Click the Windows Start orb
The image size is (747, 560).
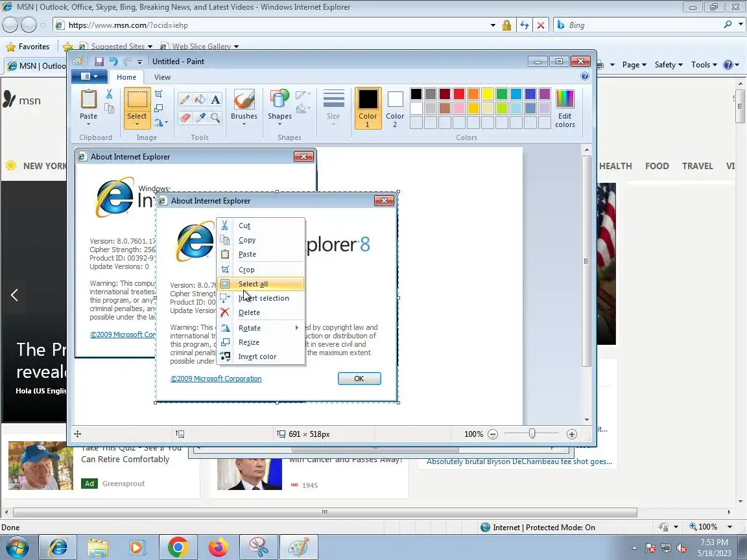tap(17, 547)
